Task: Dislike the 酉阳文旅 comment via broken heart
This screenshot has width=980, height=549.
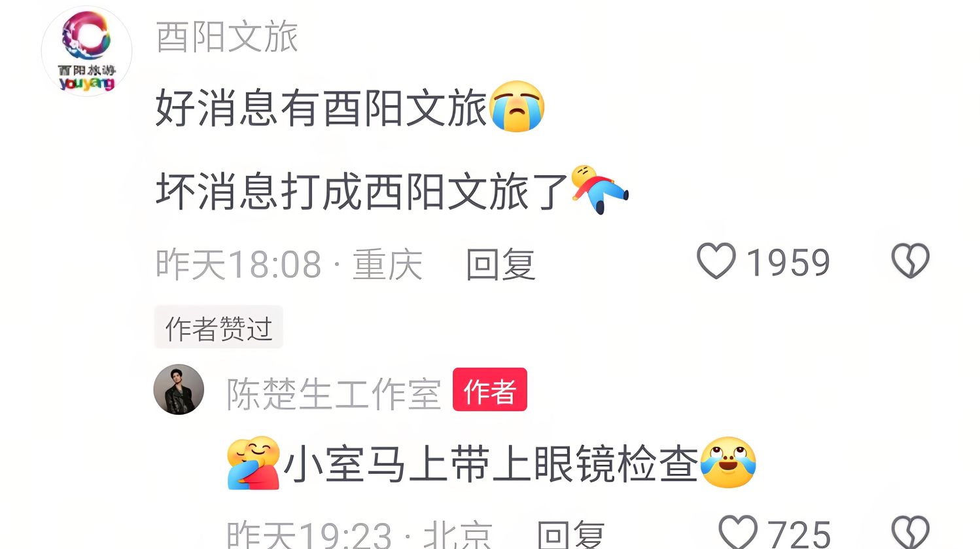Action: click(910, 261)
